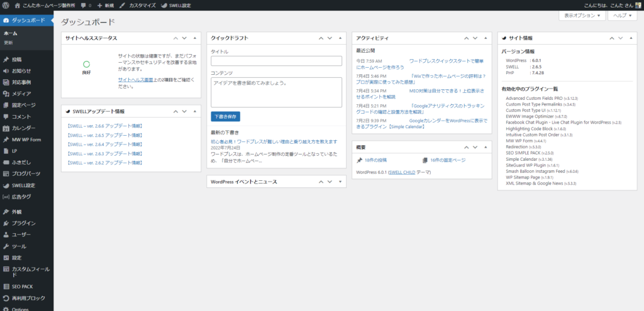Click the 設定 settings icon in the sidebar

[6, 258]
